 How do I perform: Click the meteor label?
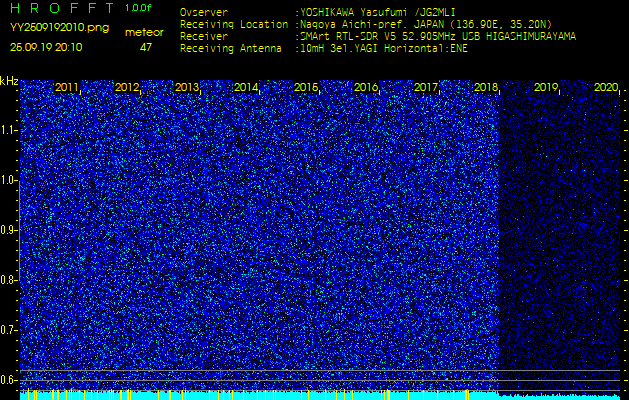coord(144,33)
